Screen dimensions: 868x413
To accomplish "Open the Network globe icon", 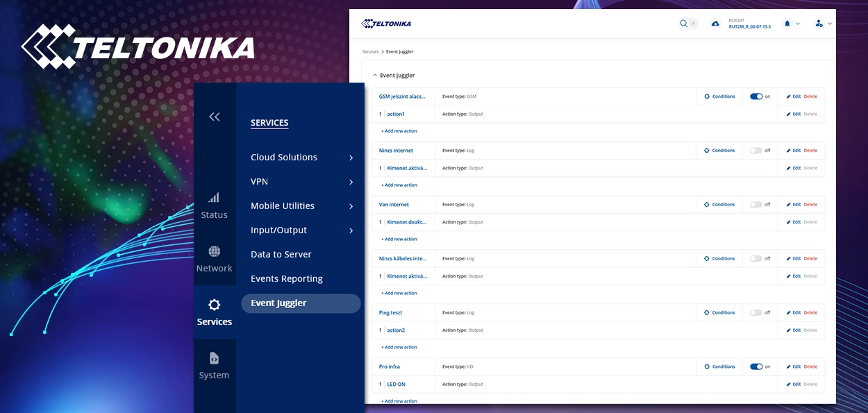I will [214, 252].
